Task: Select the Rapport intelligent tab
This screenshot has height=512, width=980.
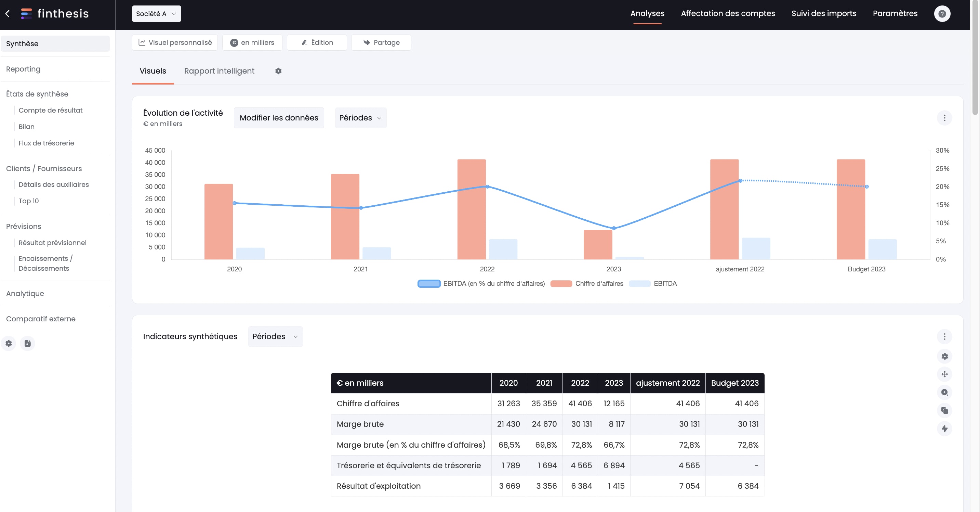Action: pyautogui.click(x=219, y=71)
